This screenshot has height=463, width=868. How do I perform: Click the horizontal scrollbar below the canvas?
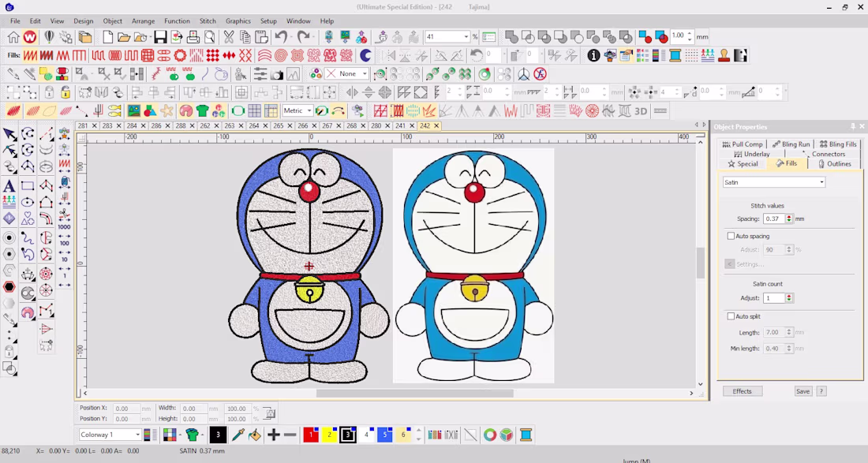click(x=414, y=394)
